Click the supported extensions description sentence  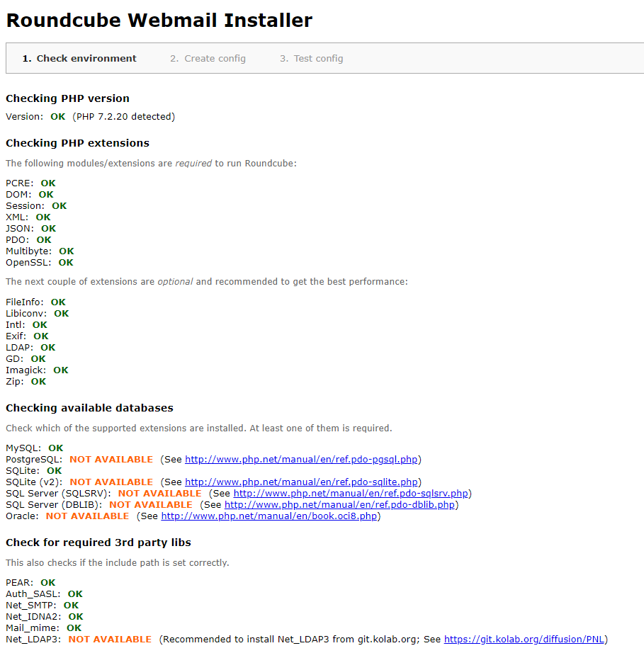[x=198, y=428]
